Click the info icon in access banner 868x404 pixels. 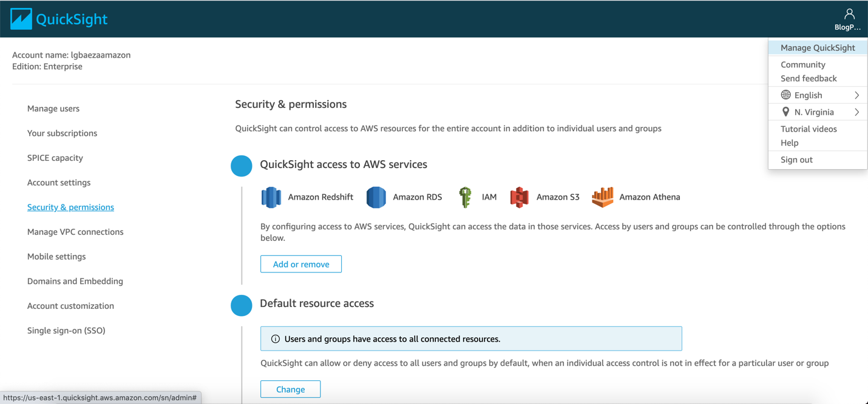[x=275, y=339]
